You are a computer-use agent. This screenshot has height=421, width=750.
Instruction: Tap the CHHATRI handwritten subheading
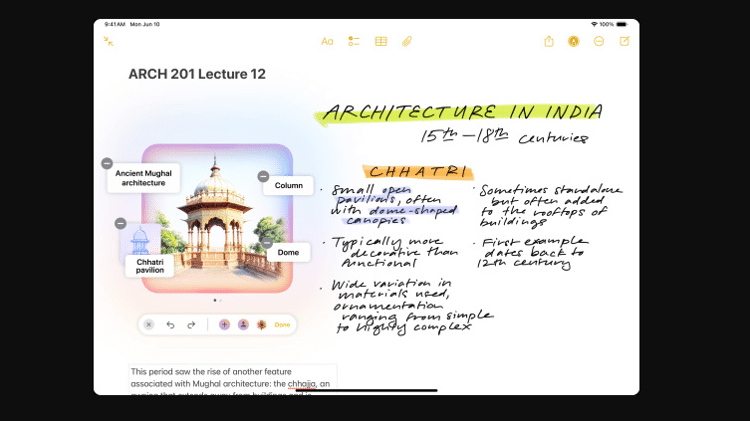tap(418, 172)
